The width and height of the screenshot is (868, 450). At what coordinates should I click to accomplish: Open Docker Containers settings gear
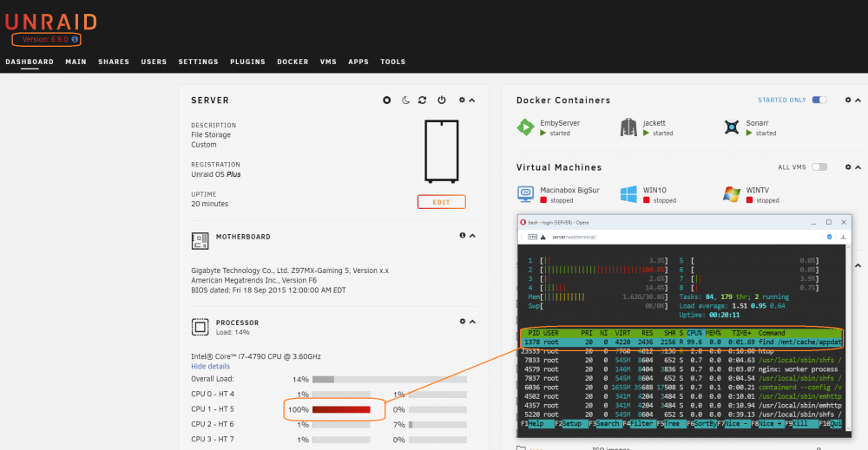[848, 100]
